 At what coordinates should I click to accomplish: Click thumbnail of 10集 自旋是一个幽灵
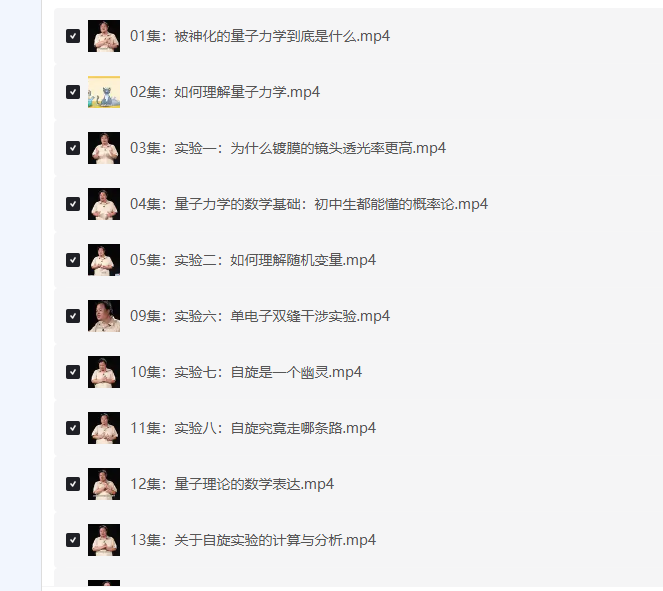(104, 372)
